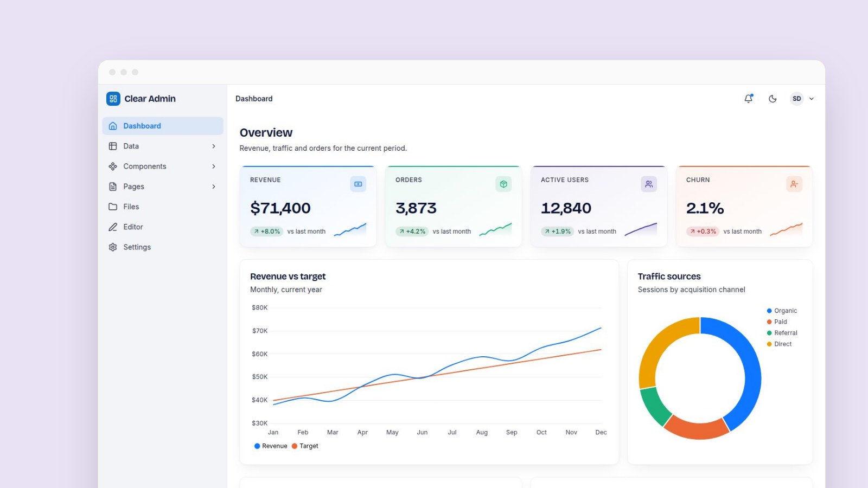Open Components in the sidebar
868x488 pixels.
(163, 166)
